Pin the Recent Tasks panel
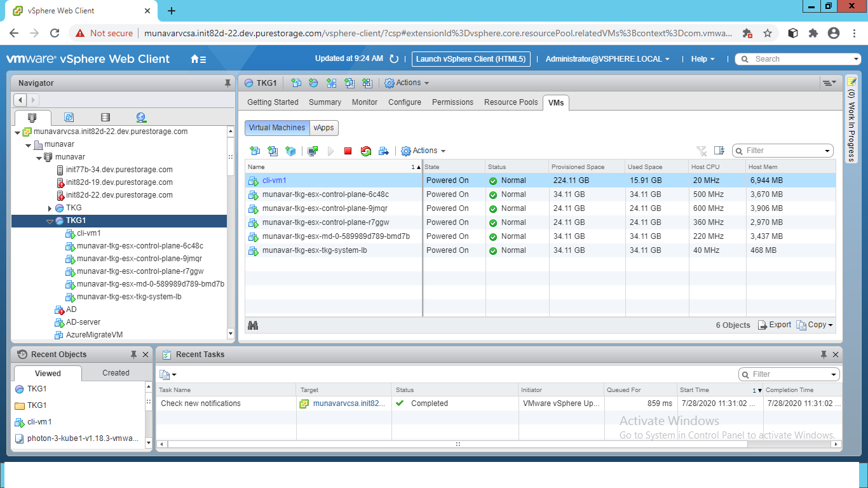Screen dimensions: 868x488 click(824, 355)
